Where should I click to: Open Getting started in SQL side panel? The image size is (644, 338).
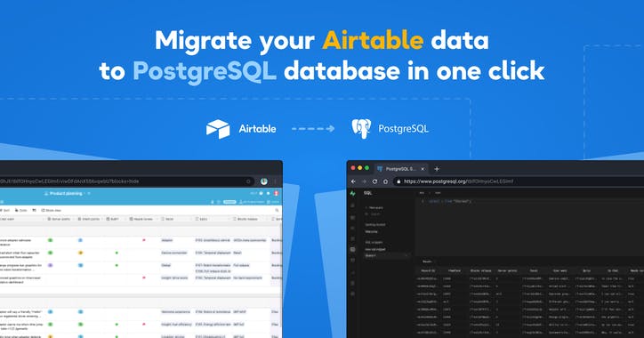point(375,225)
